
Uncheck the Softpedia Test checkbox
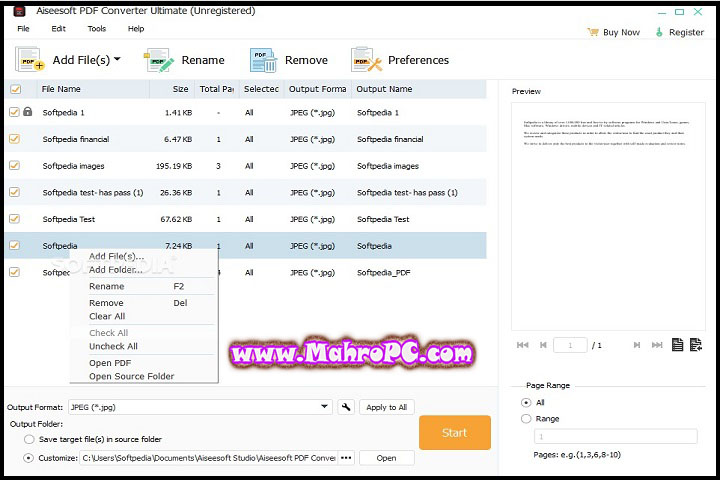(14, 218)
